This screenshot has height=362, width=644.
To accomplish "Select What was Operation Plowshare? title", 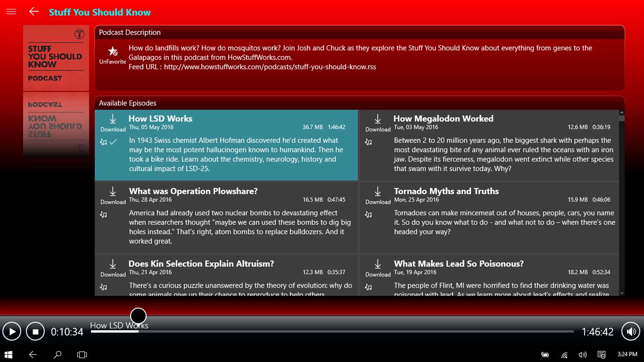I will point(193,191).
